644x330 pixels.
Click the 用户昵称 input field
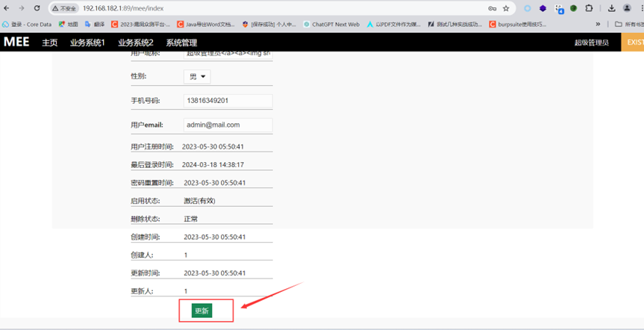tap(228, 55)
